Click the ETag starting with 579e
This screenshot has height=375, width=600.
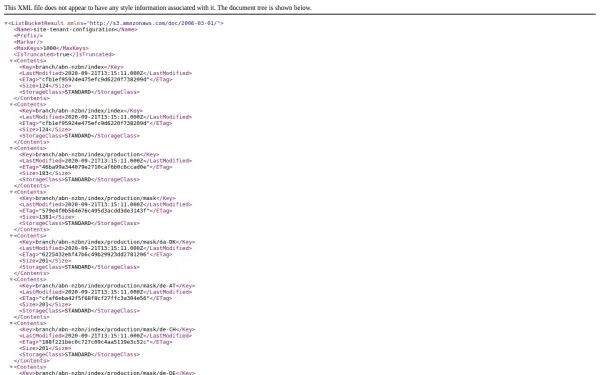coord(96,211)
